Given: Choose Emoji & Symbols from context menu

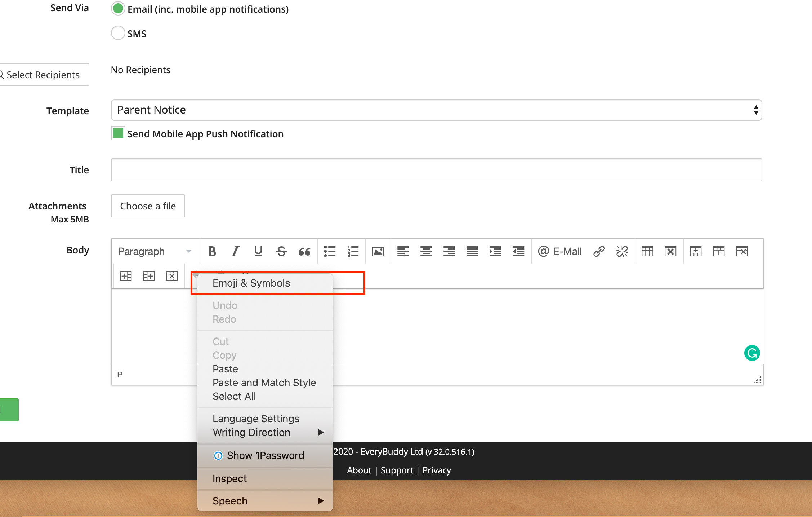Looking at the screenshot, I should [251, 283].
